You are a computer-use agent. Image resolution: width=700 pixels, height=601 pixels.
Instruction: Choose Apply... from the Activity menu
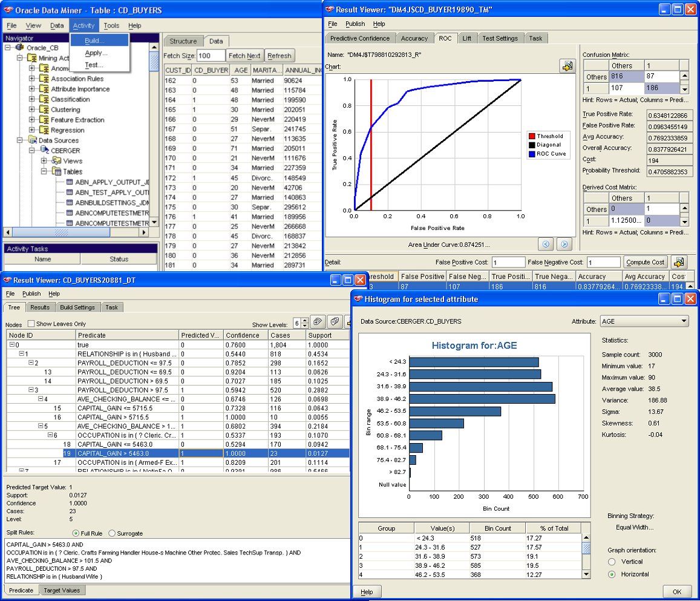[x=96, y=53]
